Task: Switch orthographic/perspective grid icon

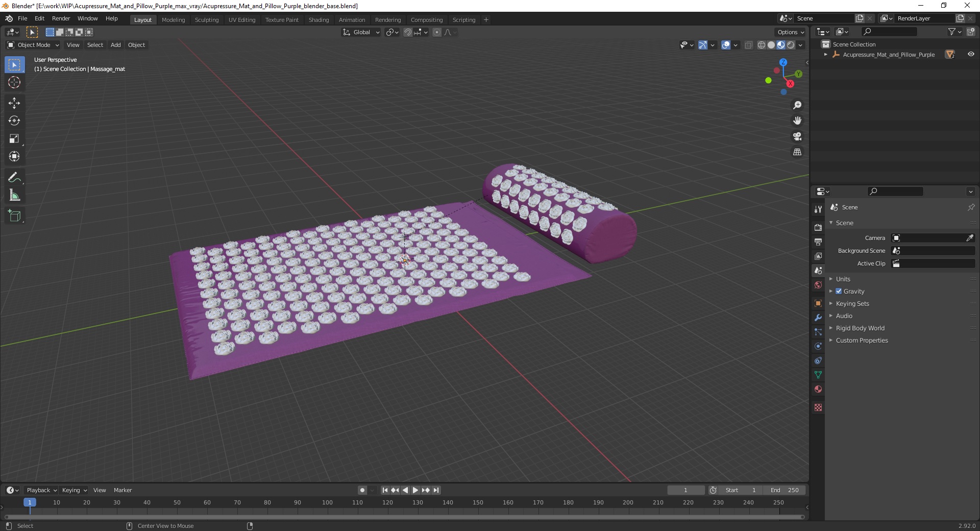Action: (x=797, y=152)
